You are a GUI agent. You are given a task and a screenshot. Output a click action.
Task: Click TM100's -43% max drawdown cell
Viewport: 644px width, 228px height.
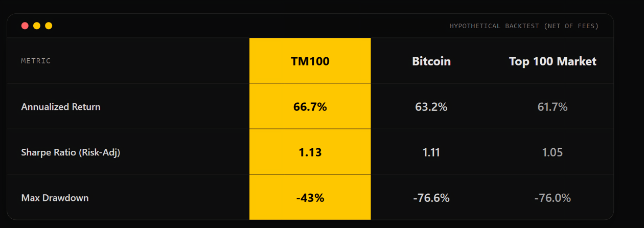pos(310,198)
